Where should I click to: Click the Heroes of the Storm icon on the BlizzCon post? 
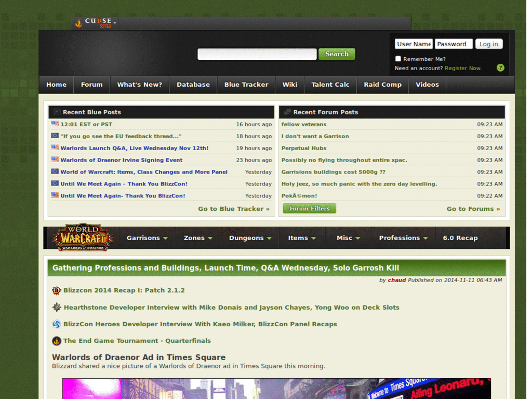click(56, 324)
